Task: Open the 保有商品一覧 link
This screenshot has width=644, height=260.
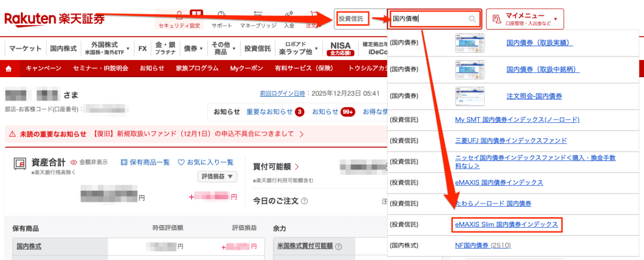Action: pos(150,162)
